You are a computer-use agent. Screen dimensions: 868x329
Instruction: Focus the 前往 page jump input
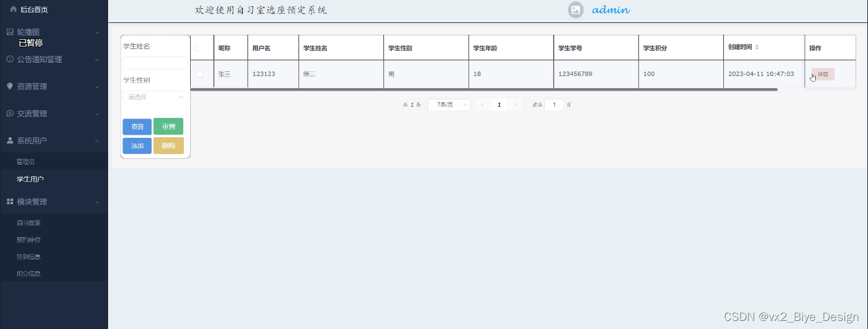pos(554,105)
